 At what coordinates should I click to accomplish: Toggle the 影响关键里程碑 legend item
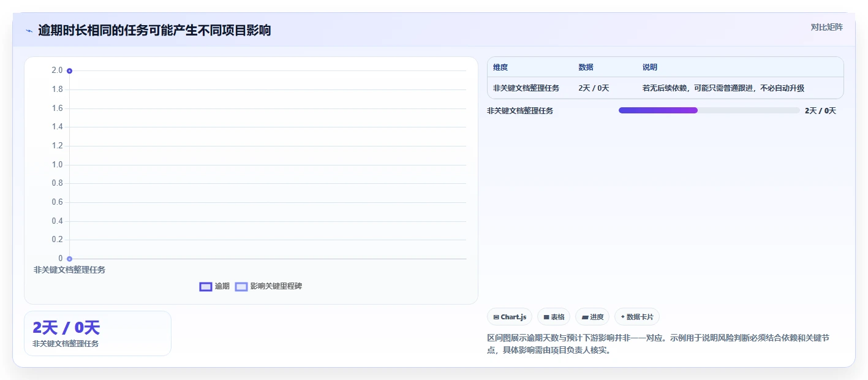tap(268, 286)
